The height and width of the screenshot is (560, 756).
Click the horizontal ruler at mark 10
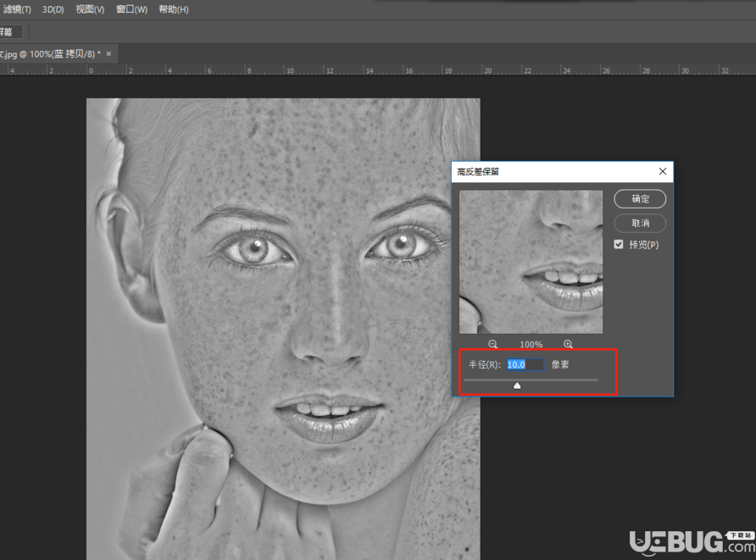tap(290, 70)
